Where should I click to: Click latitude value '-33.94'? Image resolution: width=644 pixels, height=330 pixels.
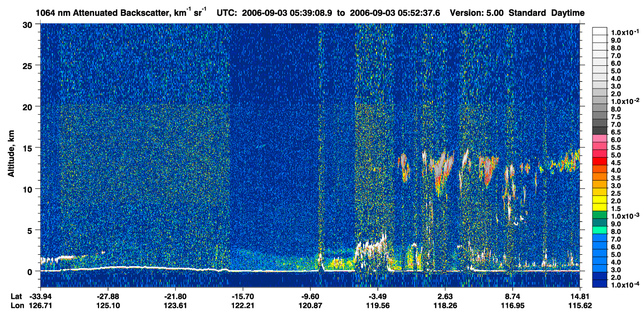(41, 296)
